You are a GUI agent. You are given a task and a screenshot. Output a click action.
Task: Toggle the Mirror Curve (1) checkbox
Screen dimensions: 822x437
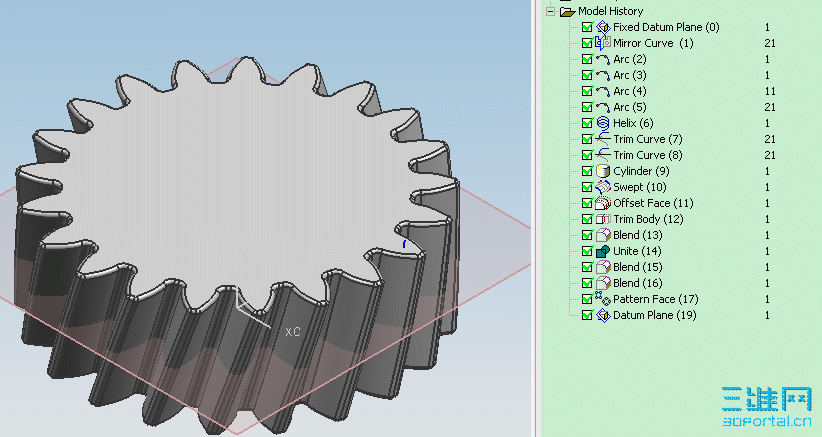(x=587, y=43)
